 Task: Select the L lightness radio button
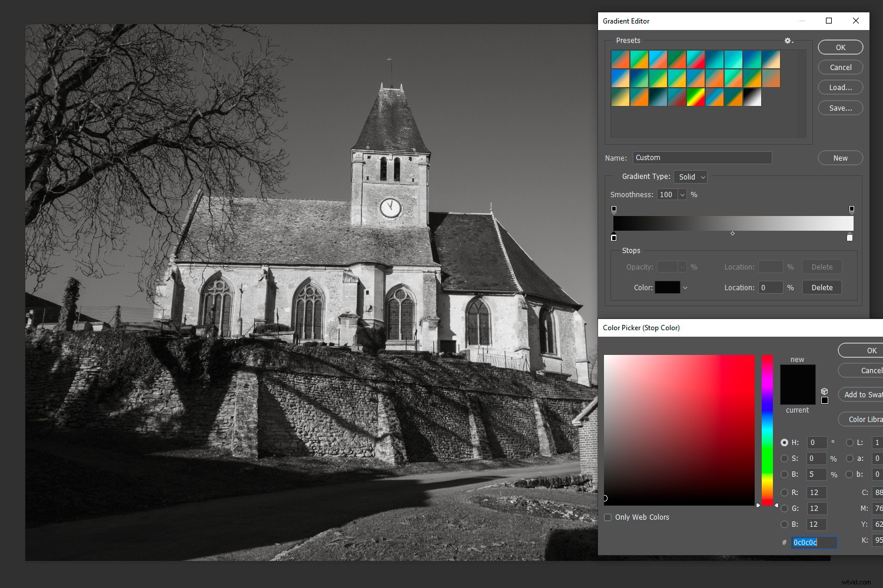849,443
